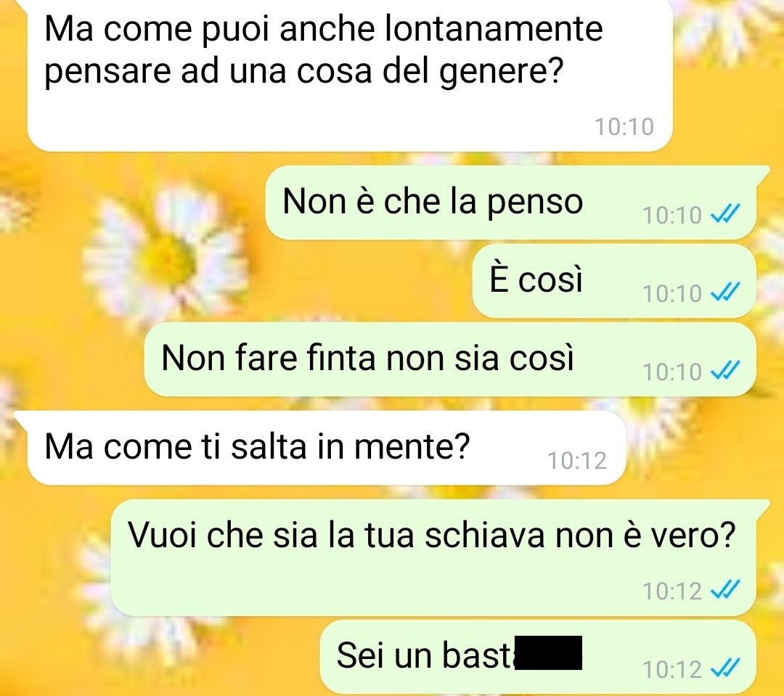784x696 pixels.
Task: Click read checkmarks on 'Non è che la penso'
Action: coord(725,215)
